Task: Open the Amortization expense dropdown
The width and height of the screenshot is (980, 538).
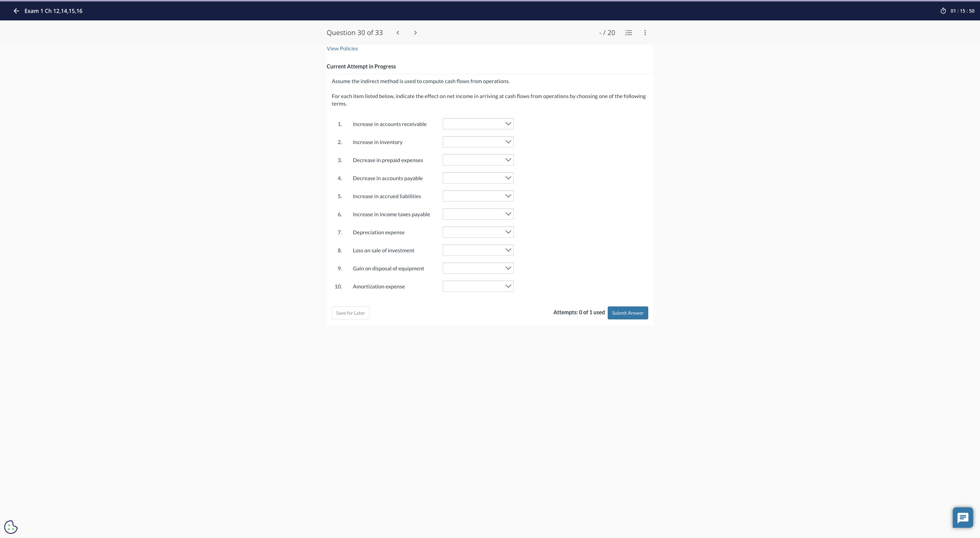Action: click(478, 286)
